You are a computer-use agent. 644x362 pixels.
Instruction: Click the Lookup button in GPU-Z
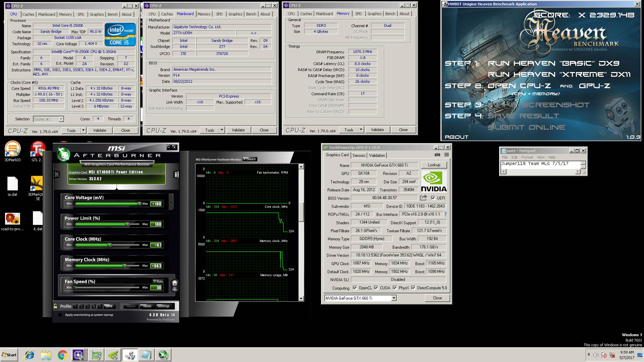click(x=434, y=165)
